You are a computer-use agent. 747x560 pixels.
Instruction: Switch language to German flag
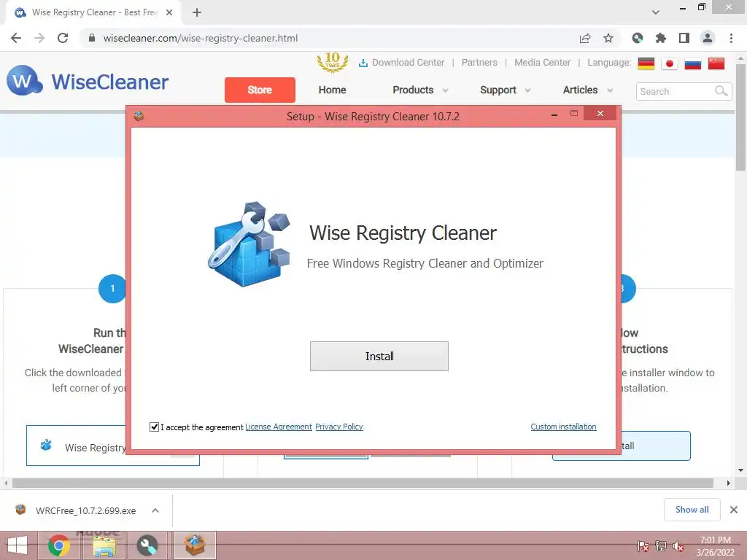tap(646, 63)
